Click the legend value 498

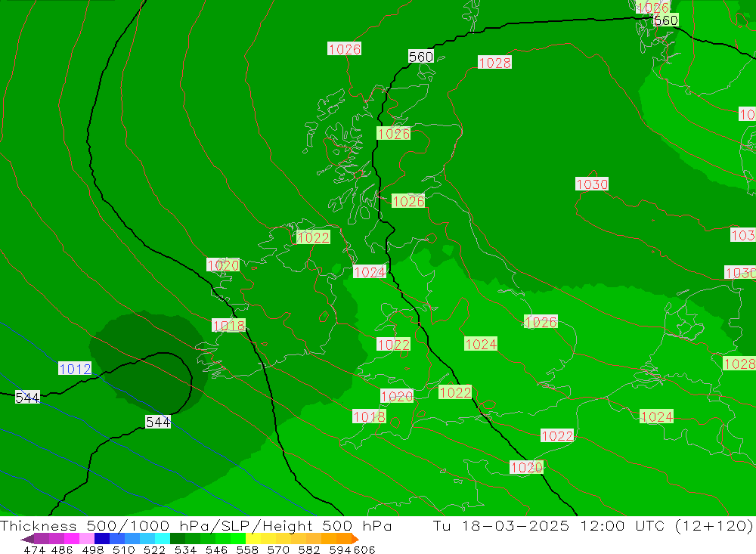(x=93, y=549)
